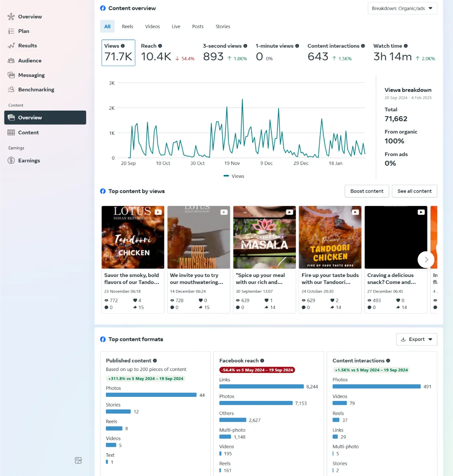The height and width of the screenshot is (476, 453).
Task: Select the Content interactions metric card
Action: [336, 53]
